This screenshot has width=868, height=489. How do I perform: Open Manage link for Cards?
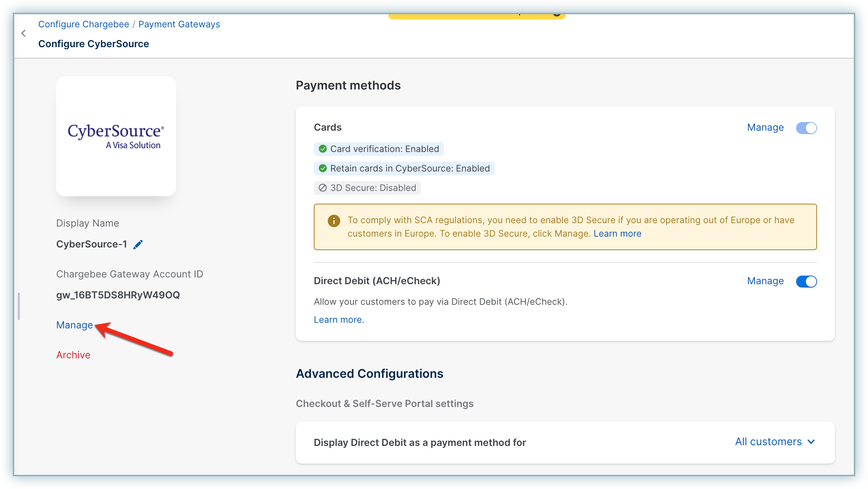(x=765, y=128)
